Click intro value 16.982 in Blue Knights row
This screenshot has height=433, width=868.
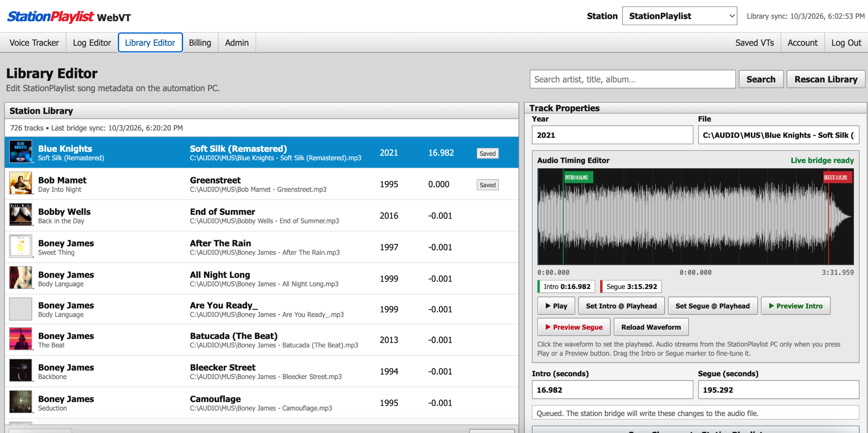441,153
